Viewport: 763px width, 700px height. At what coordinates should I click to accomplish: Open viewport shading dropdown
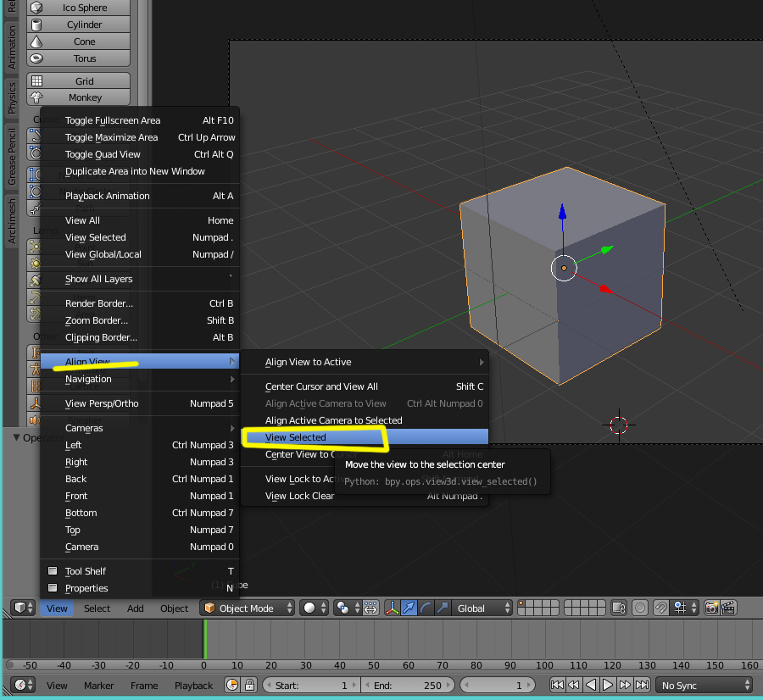coord(315,608)
